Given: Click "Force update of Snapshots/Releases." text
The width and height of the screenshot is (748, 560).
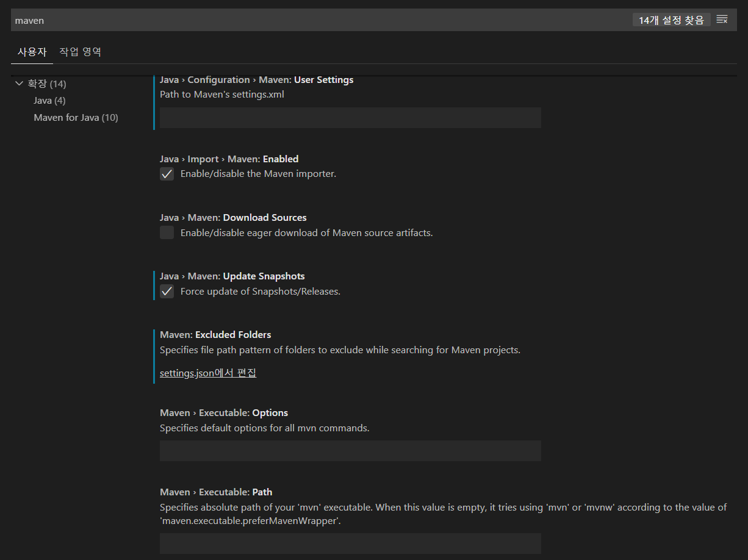Looking at the screenshot, I should coord(261,291).
